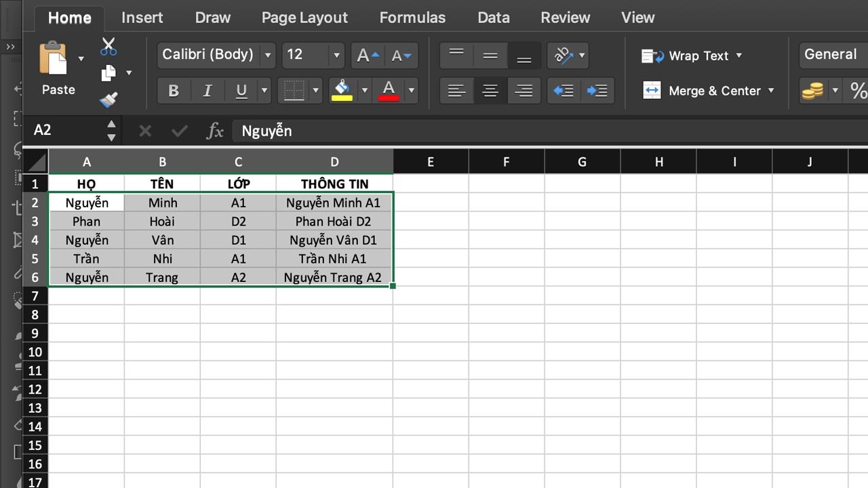
Task: Apply percent style format
Action: tap(859, 90)
